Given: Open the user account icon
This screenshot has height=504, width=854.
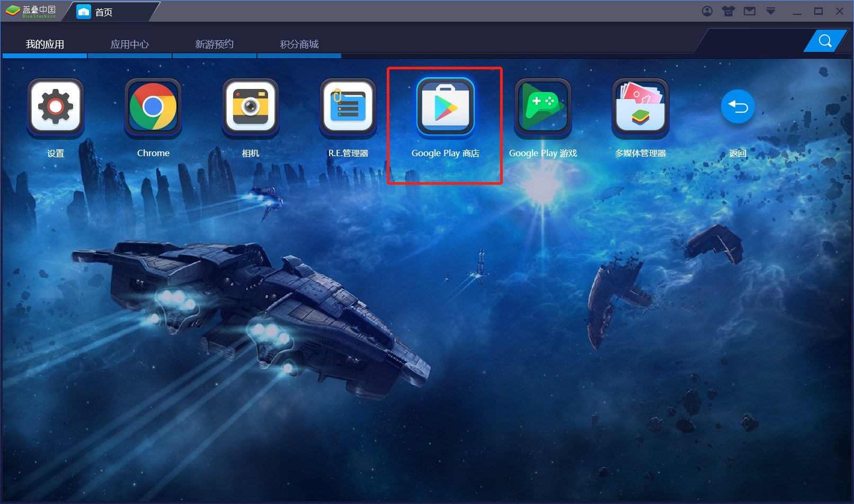Looking at the screenshot, I should [707, 11].
